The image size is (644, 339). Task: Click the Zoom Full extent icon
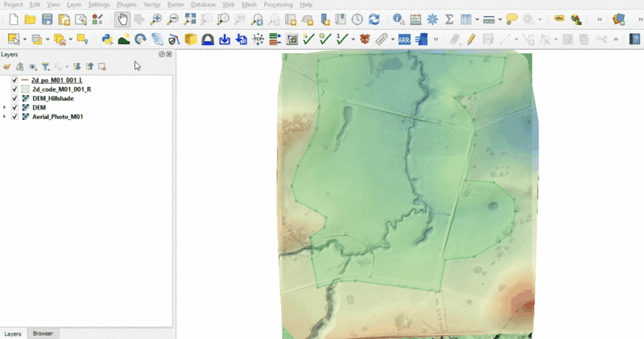coord(190,19)
